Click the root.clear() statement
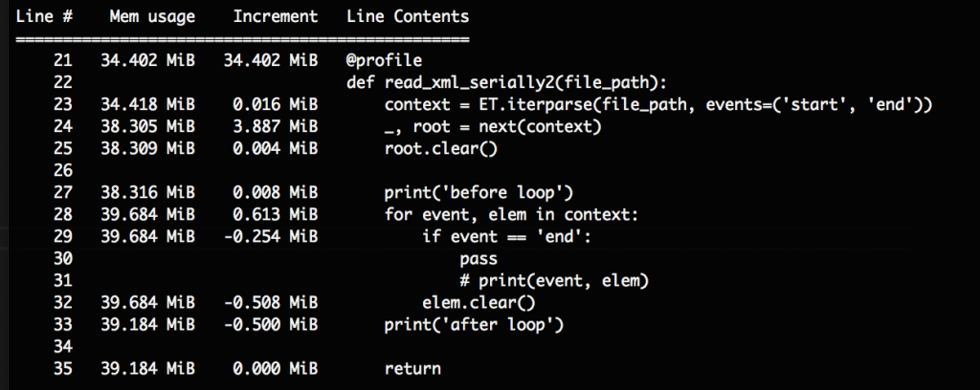The width and height of the screenshot is (980, 390). [440, 148]
